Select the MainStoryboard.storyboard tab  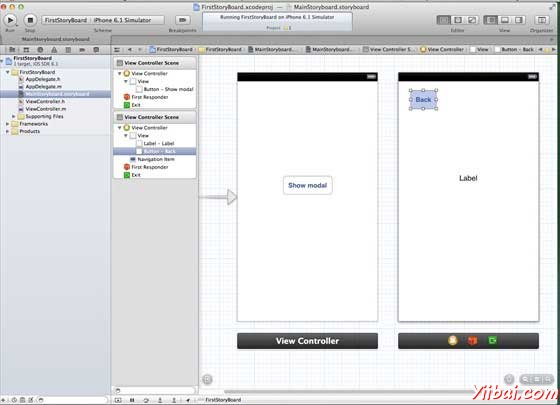point(56,39)
